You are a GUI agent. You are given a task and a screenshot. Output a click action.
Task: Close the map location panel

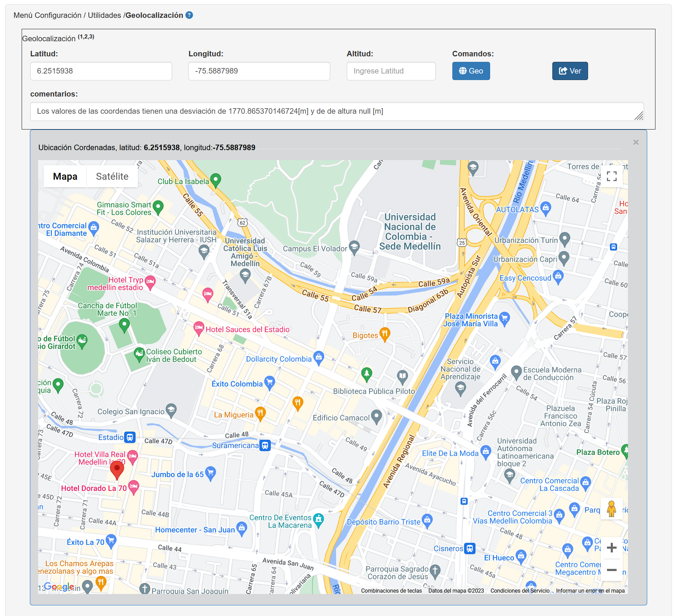[636, 142]
